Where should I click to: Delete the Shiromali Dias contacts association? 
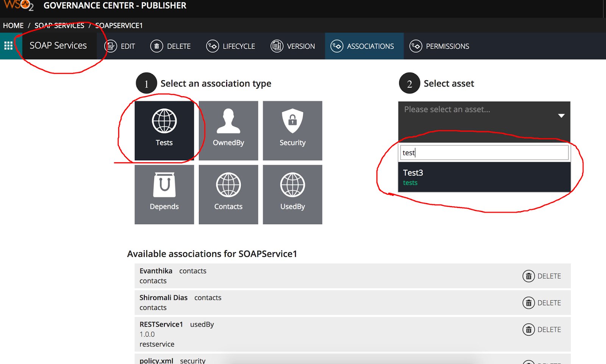coord(542,303)
